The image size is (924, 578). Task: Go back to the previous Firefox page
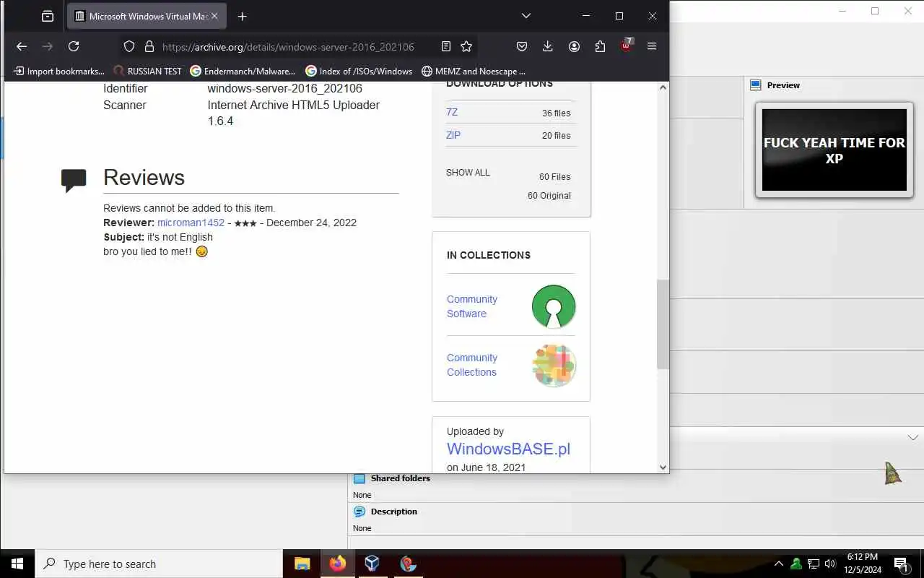(22, 46)
